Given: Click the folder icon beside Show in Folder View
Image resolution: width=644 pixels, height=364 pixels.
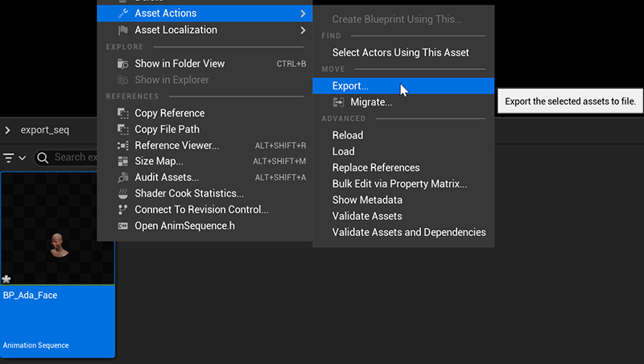Looking at the screenshot, I should (x=123, y=64).
